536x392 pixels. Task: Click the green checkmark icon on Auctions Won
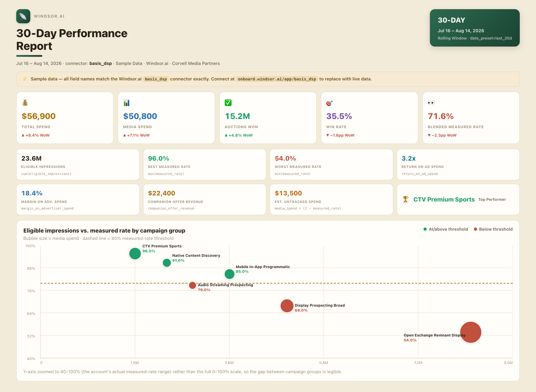tap(228, 103)
